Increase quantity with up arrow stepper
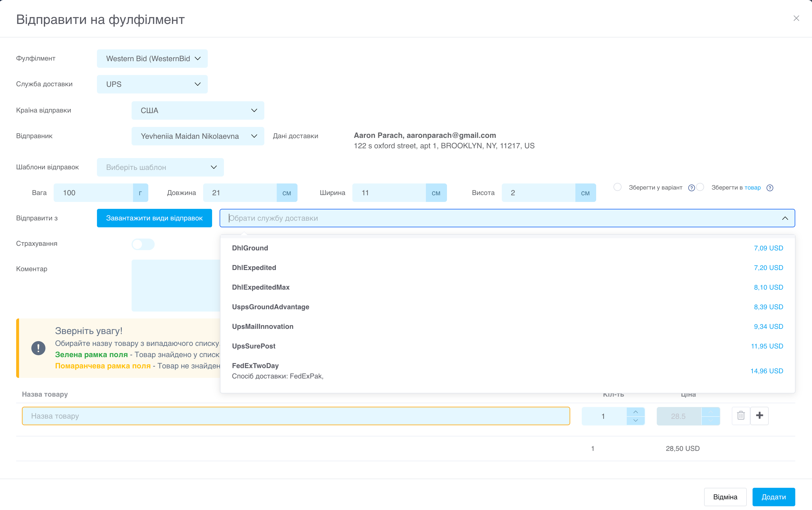 point(635,412)
